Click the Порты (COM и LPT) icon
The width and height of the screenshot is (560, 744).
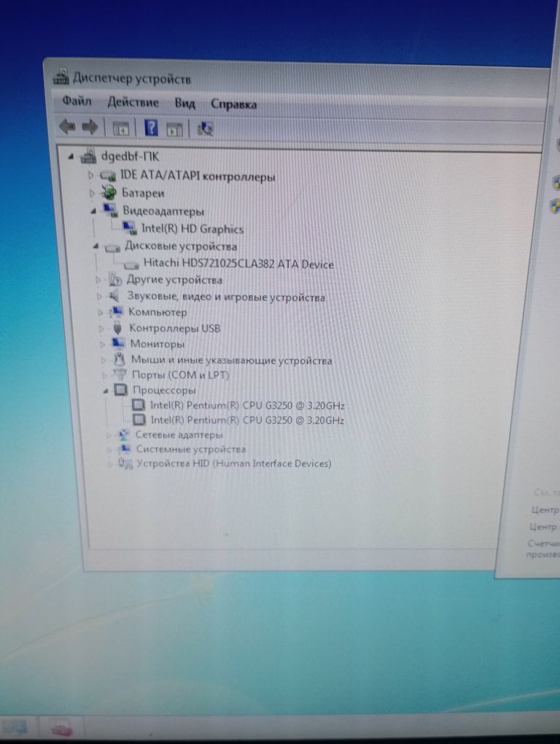tap(120, 375)
